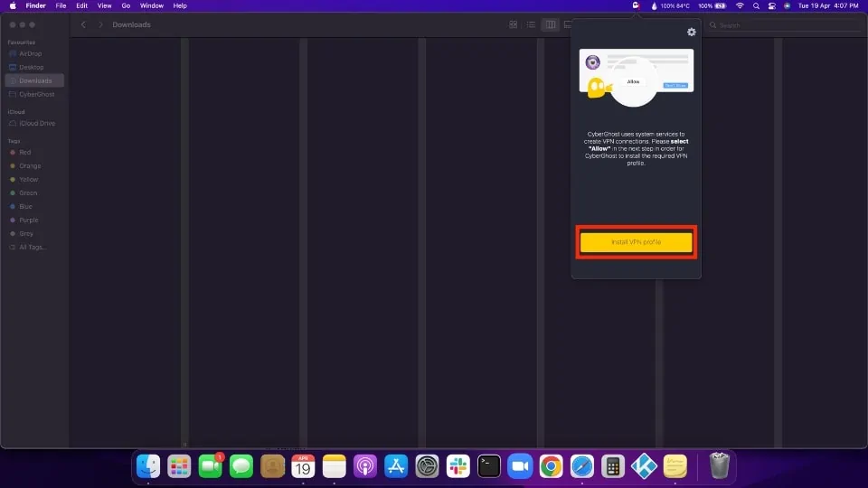Select the Grey tag
Screen dimensions: 868x488
[x=34, y=233]
